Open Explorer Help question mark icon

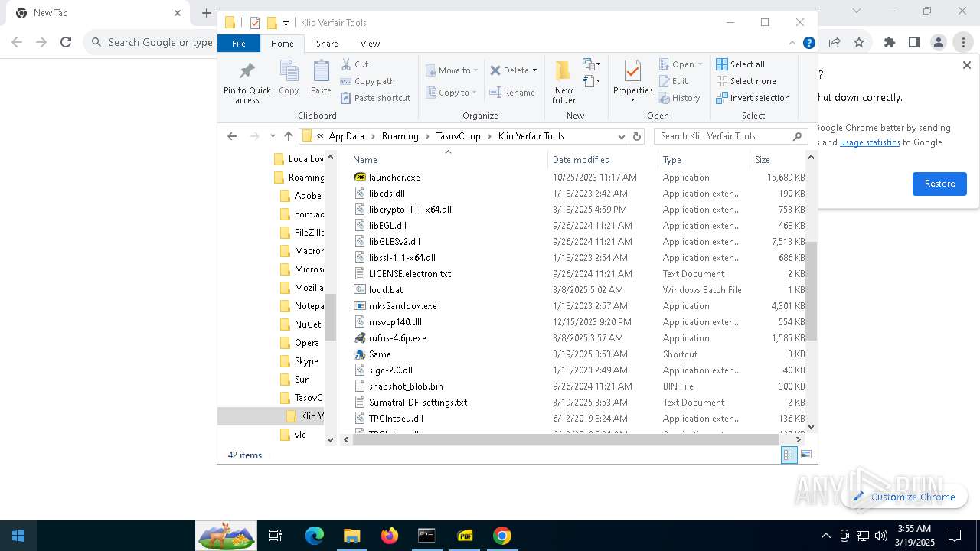(x=808, y=43)
